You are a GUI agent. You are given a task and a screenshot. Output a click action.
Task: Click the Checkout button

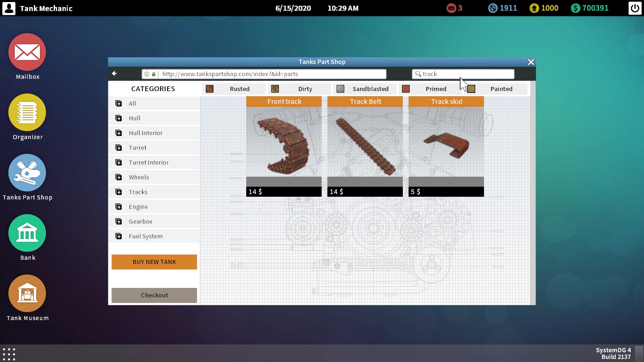[x=154, y=295]
